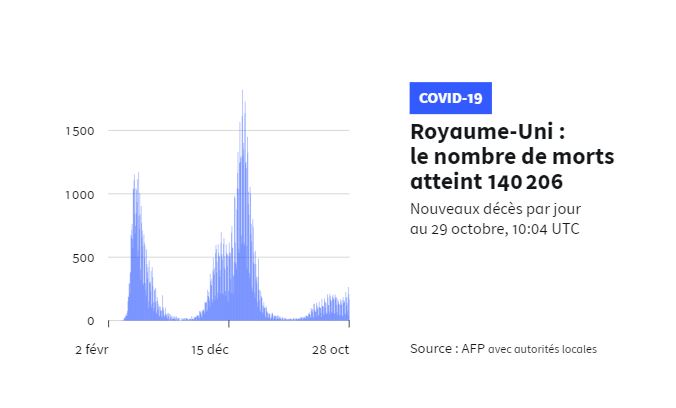The image size is (676, 408).
Task: Click the 'le nombre de morts' headline line
Action: click(512, 158)
